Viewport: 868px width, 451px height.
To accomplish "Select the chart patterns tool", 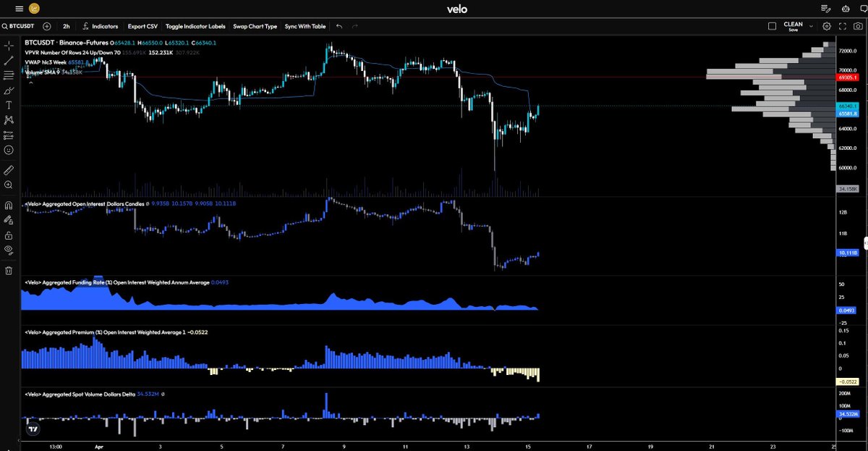I will (9, 120).
